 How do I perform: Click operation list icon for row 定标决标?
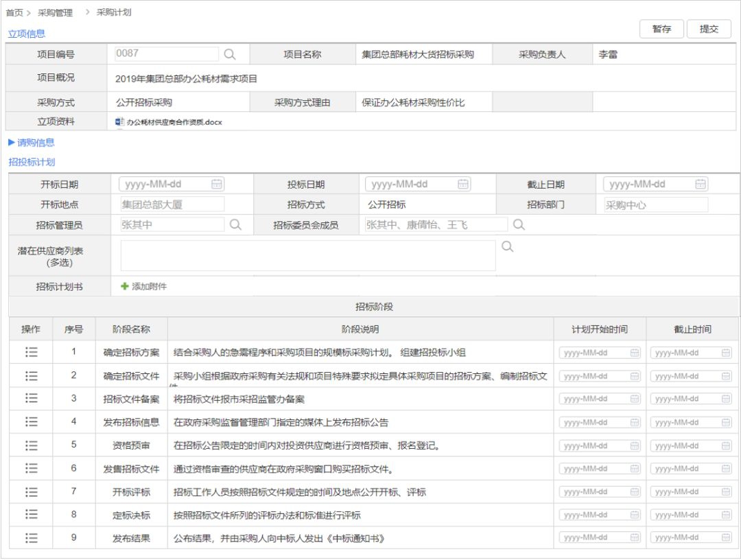click(31, 514)
